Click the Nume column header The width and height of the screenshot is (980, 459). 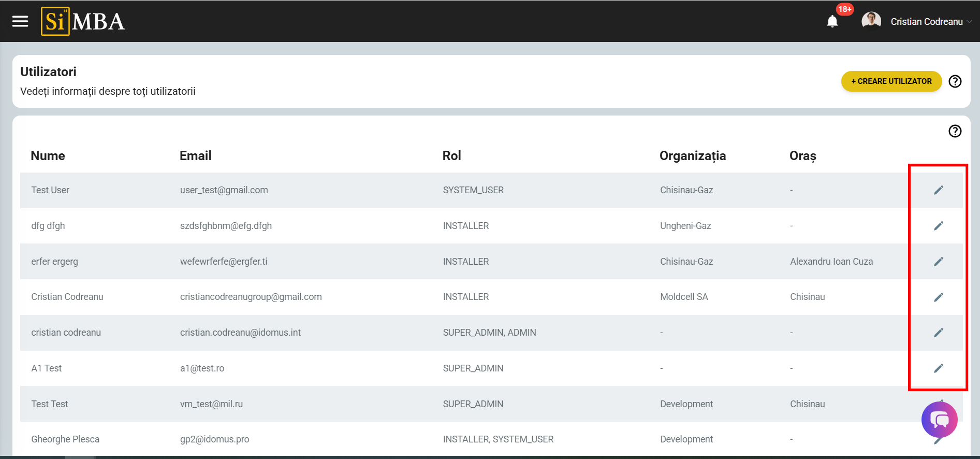[x=48, y=156]
